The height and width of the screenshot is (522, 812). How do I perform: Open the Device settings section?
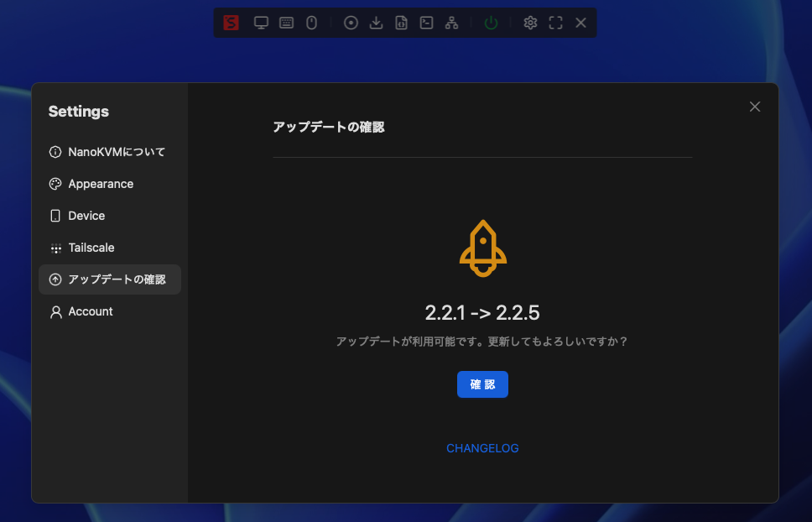pos(86,216)
